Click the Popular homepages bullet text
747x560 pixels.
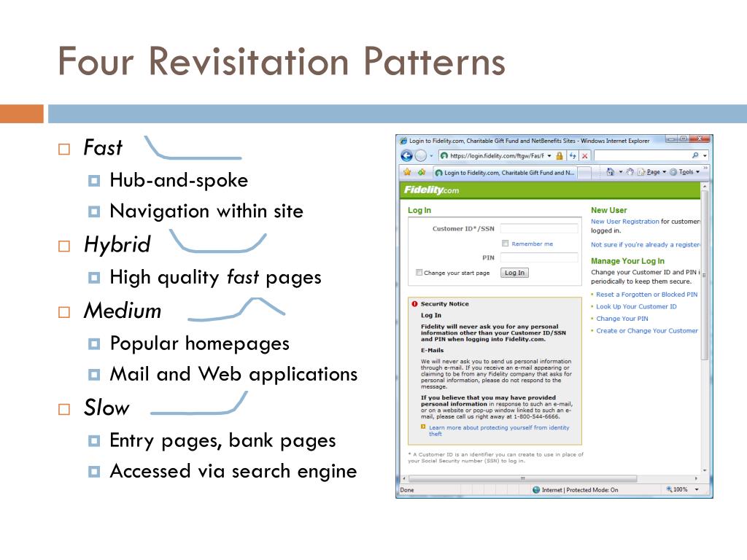click(x=200, y=343)
